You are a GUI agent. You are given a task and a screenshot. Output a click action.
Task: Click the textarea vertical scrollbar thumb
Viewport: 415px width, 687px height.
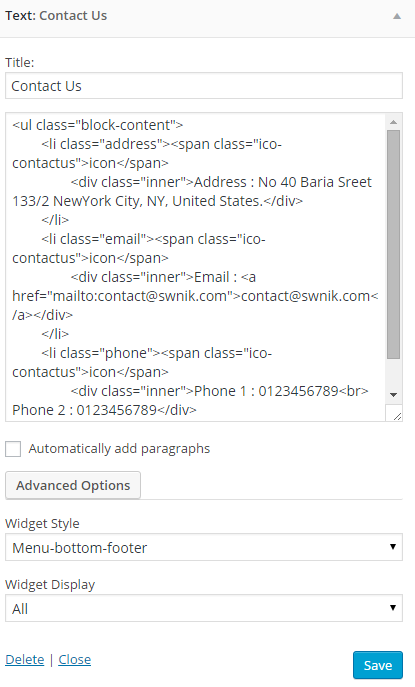click(393, 244)
